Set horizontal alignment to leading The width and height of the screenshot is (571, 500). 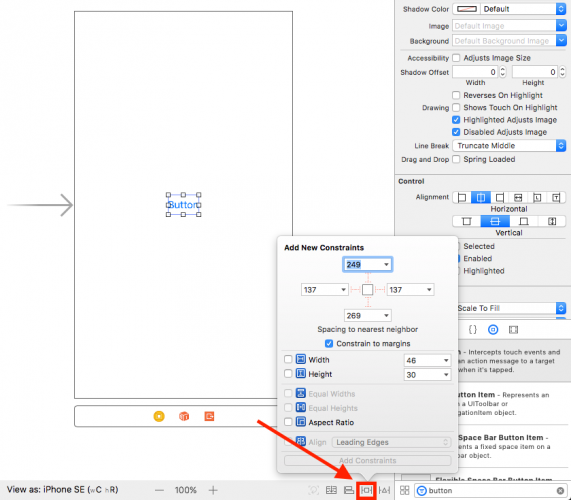pyautogui.click(x=537, y=198)
